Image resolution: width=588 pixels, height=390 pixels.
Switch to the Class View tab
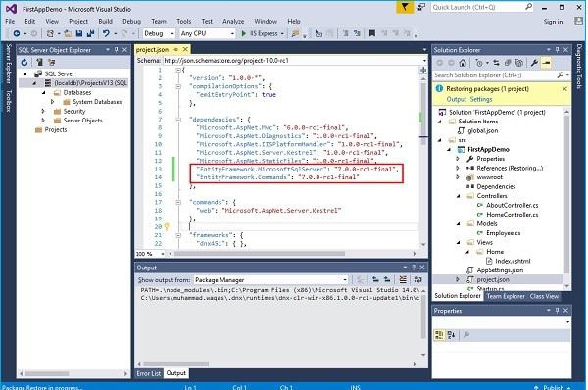[544, 296]
